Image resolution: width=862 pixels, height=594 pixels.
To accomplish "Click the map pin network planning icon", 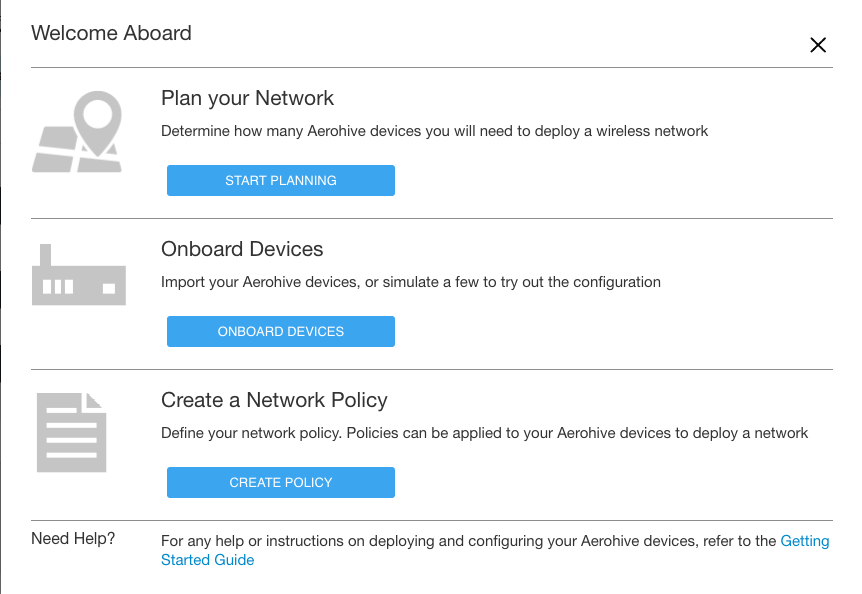I will pos(77,131).
